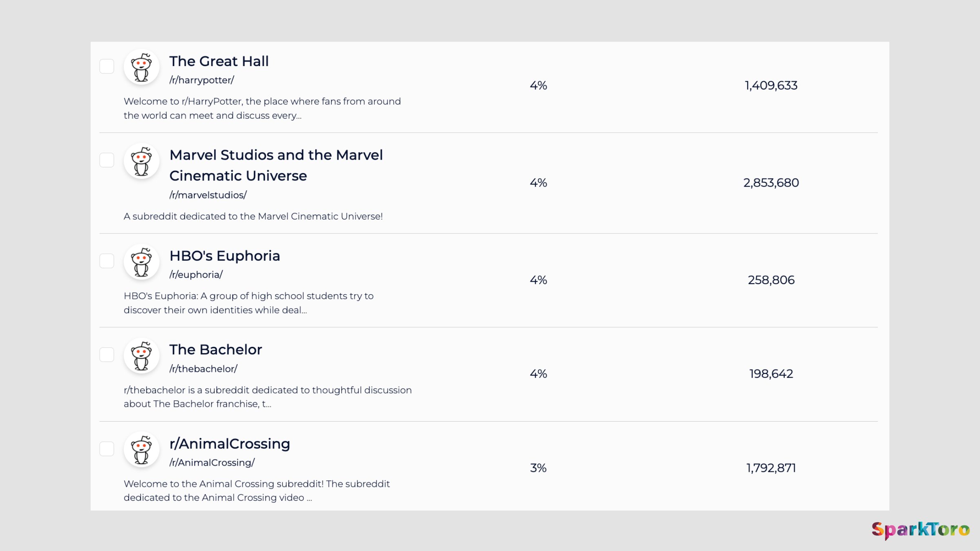Select the Reddit icon beside The Bachelor
Image resolution: width=980 pixels, height=551 pixels.
(x=141, y=355)
